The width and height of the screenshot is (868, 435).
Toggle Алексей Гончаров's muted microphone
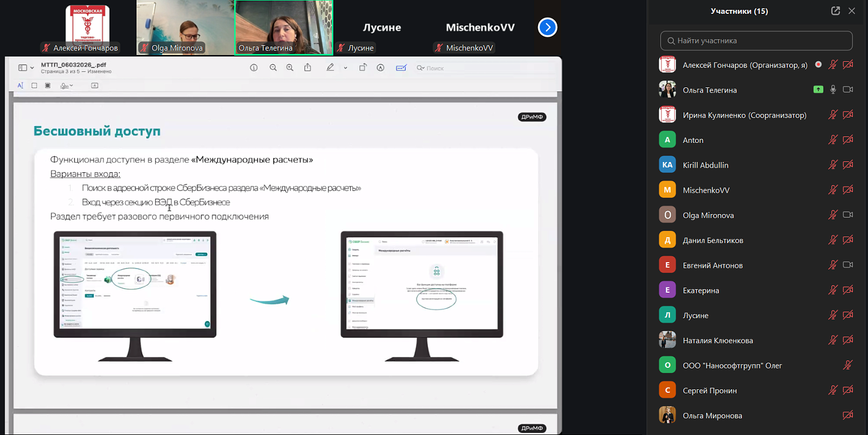(x=833, y=65)
